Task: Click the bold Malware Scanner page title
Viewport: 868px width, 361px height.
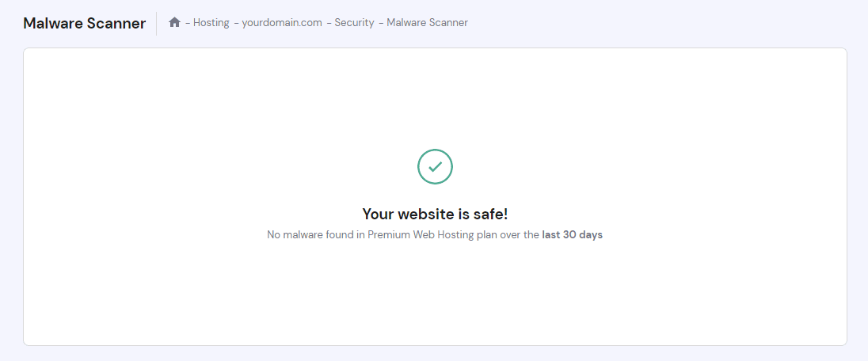Action: click(x=85, y=24)
